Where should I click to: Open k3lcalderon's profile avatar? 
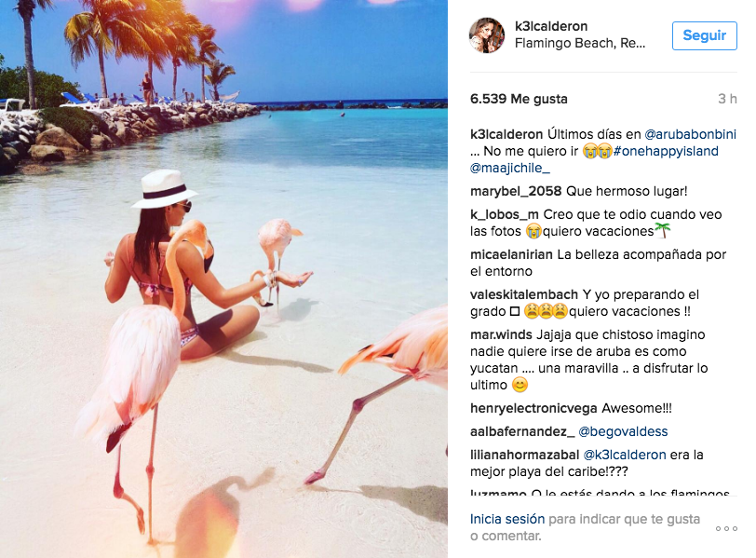tap(487, 35)
